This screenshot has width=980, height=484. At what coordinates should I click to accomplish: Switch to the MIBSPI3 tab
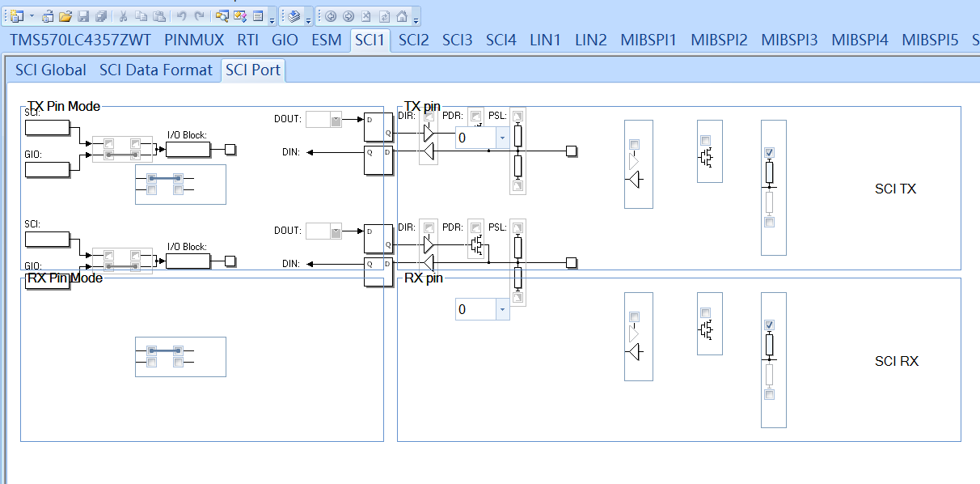click(x=789, y=40)
